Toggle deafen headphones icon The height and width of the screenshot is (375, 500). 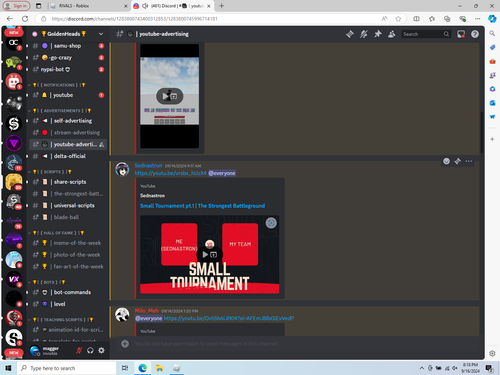tap(90, 350)
